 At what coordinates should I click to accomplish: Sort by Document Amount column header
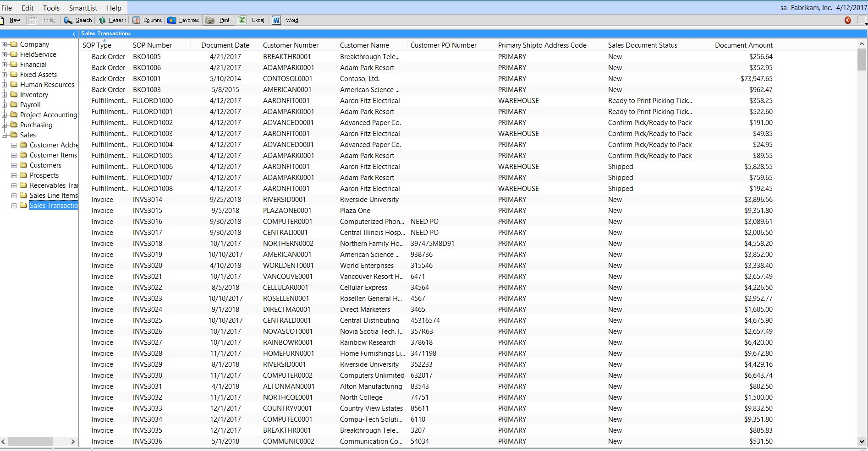(743, 45)
